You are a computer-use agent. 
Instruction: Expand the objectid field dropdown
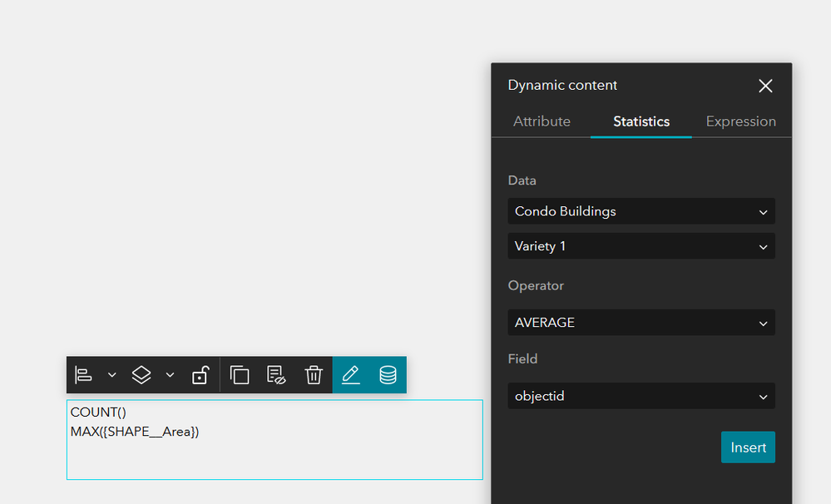pyautogui.click(x=641, y=396)
